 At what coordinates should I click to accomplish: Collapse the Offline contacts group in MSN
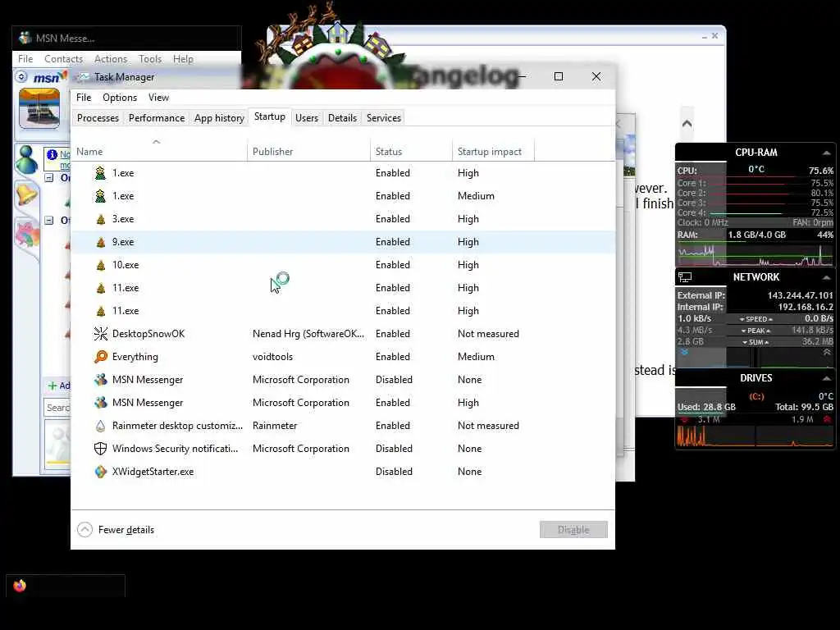point(48,220)
